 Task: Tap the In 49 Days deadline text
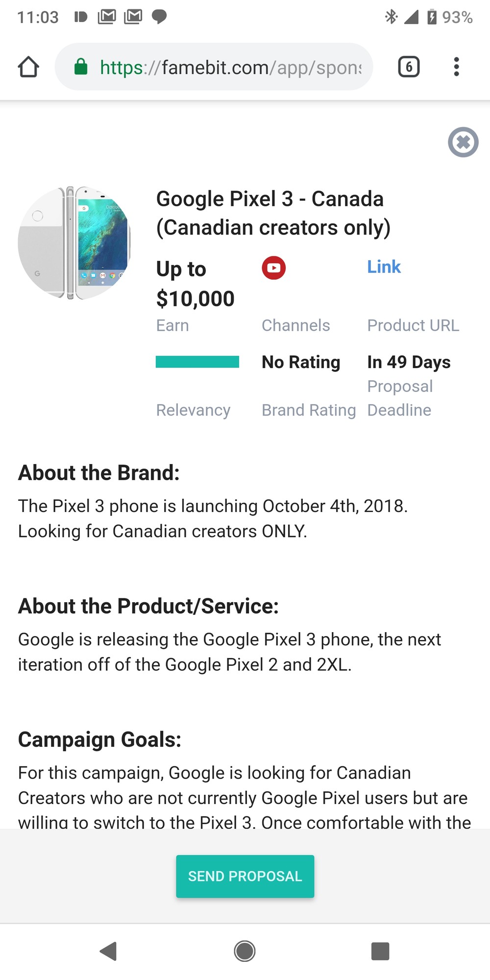409,362
